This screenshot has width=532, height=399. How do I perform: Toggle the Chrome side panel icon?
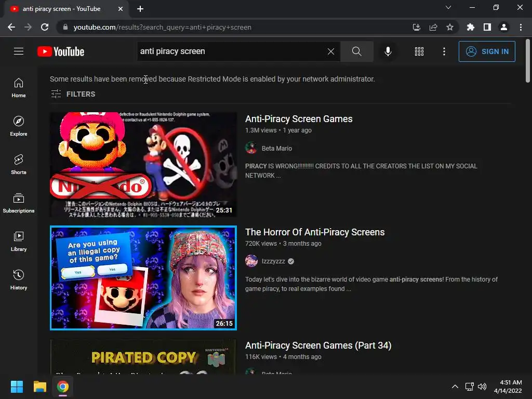pos(487,27)
